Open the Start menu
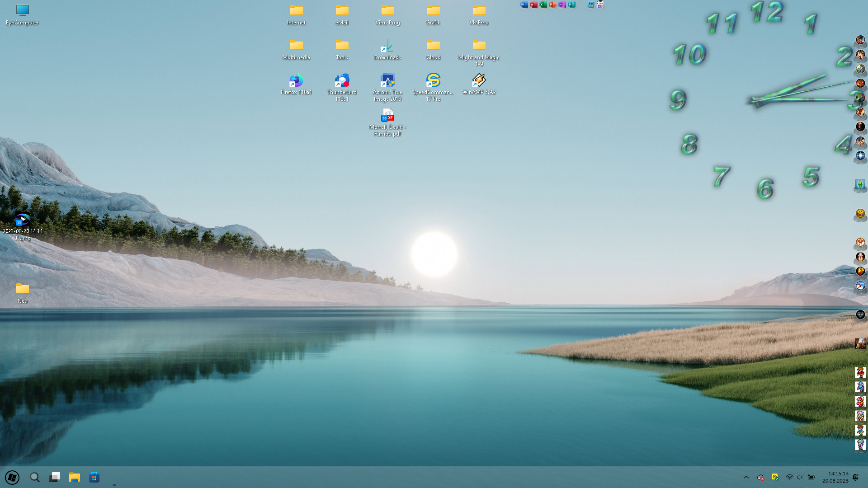Screen dimensions: 868x488 (12, 477)
